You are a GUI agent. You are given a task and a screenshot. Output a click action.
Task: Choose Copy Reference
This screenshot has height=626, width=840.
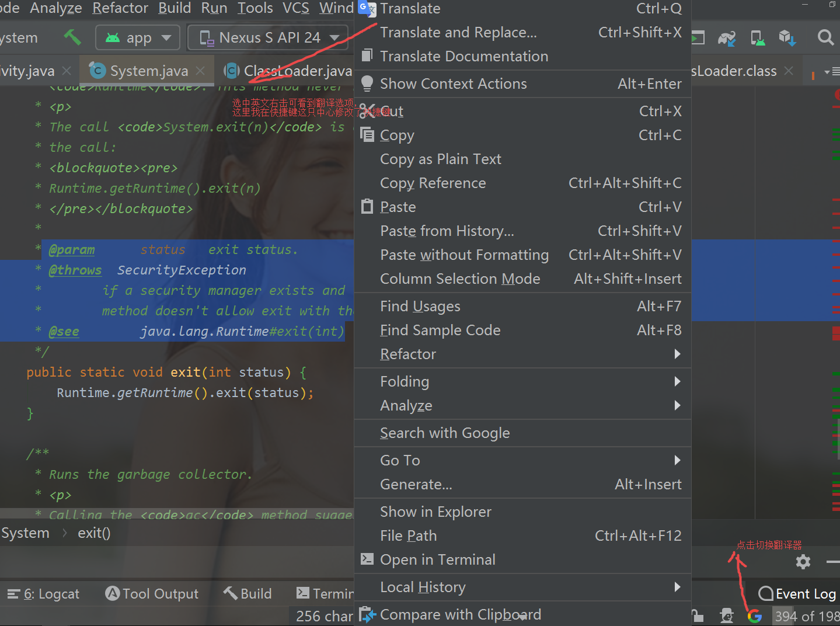coord(522,183)
